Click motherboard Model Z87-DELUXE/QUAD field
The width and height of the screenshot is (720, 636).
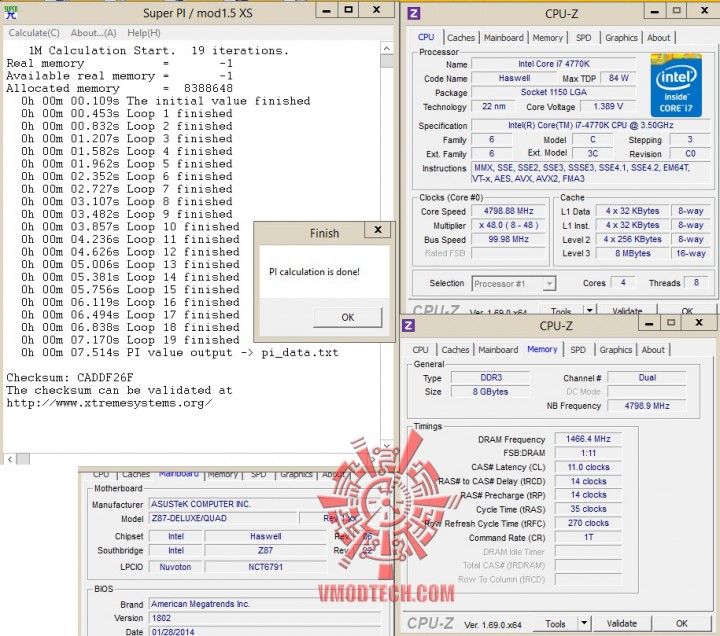(x=223, y=518)
